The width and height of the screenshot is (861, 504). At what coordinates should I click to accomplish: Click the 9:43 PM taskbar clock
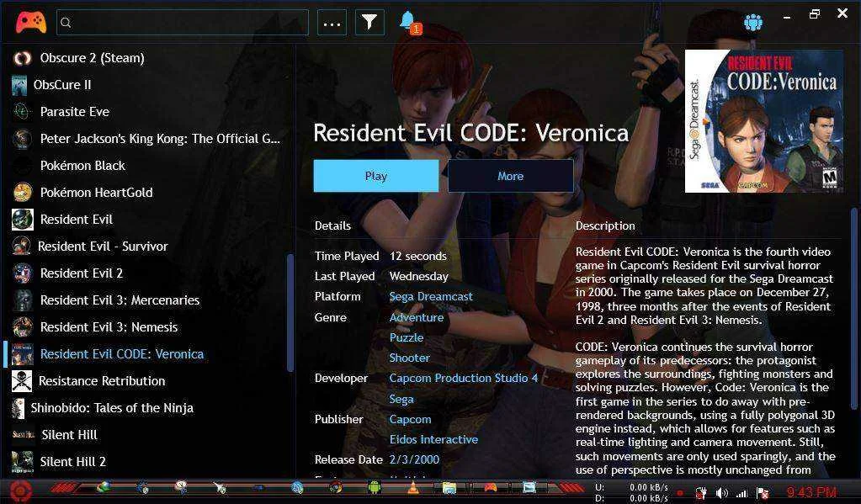811,492
